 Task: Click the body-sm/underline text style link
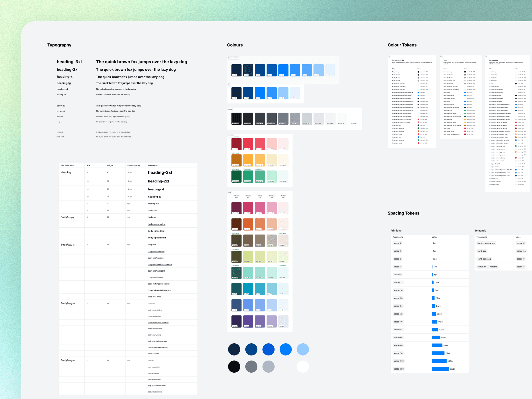(155, 310)
